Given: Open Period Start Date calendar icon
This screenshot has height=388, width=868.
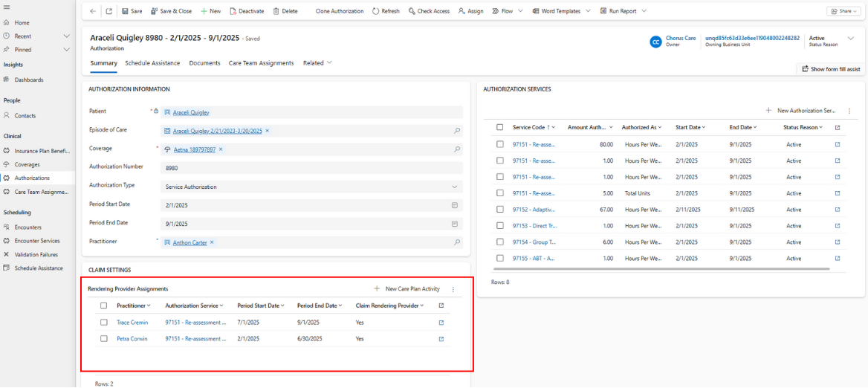Looking at the screenshot, I should tap(455, 205).
